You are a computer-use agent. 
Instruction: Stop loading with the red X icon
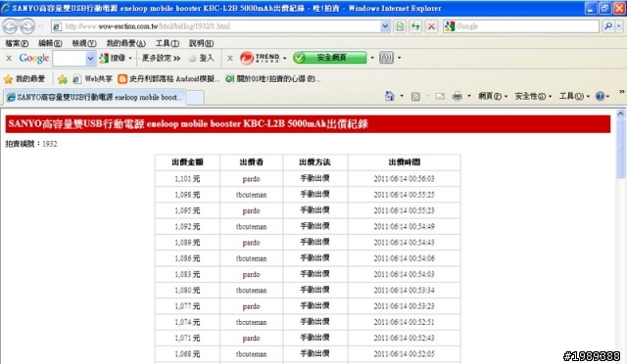[x=431, y=26]
